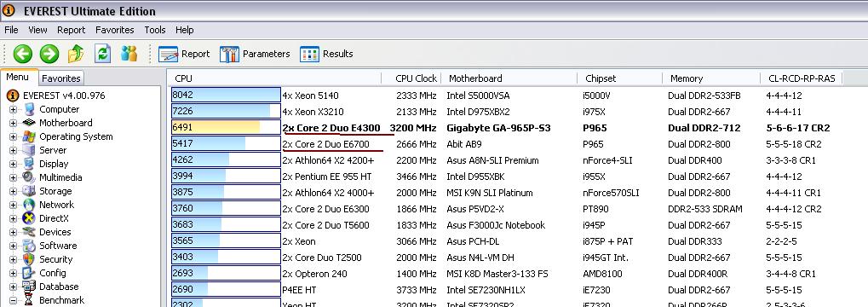Click the Refresh toolbar icon
This screenshot has height=307, width=868.
tap(103, 54)
